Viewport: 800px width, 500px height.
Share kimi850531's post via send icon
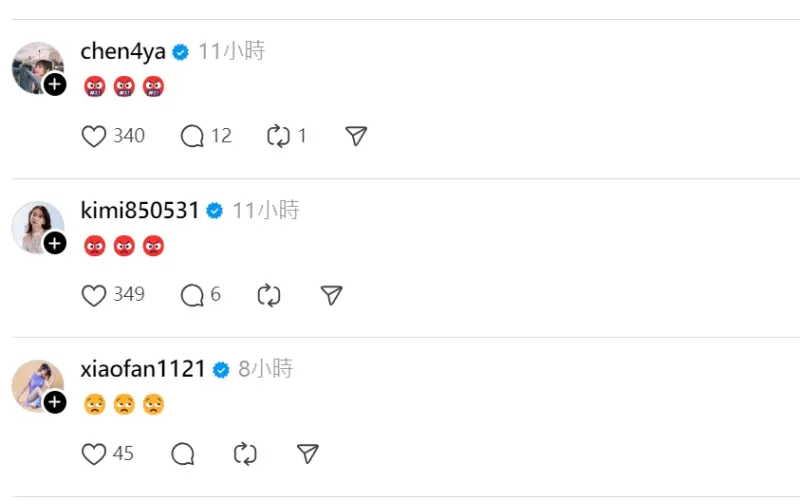pos(332,295)
